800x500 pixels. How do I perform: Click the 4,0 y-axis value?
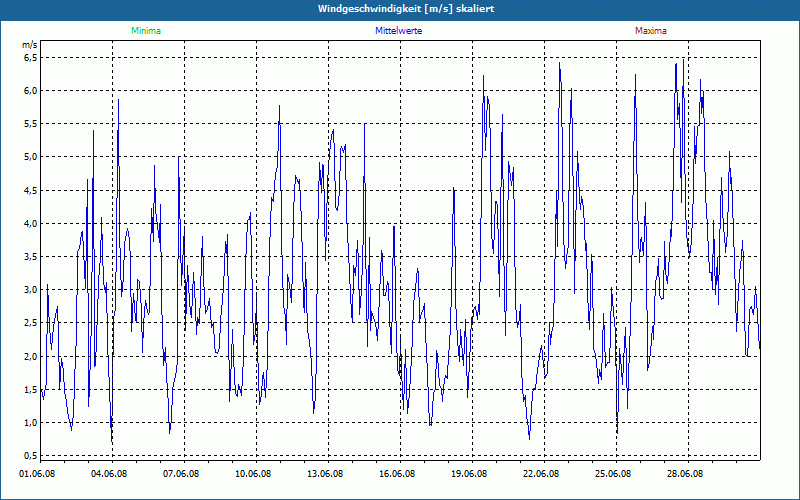pos(31,223)
